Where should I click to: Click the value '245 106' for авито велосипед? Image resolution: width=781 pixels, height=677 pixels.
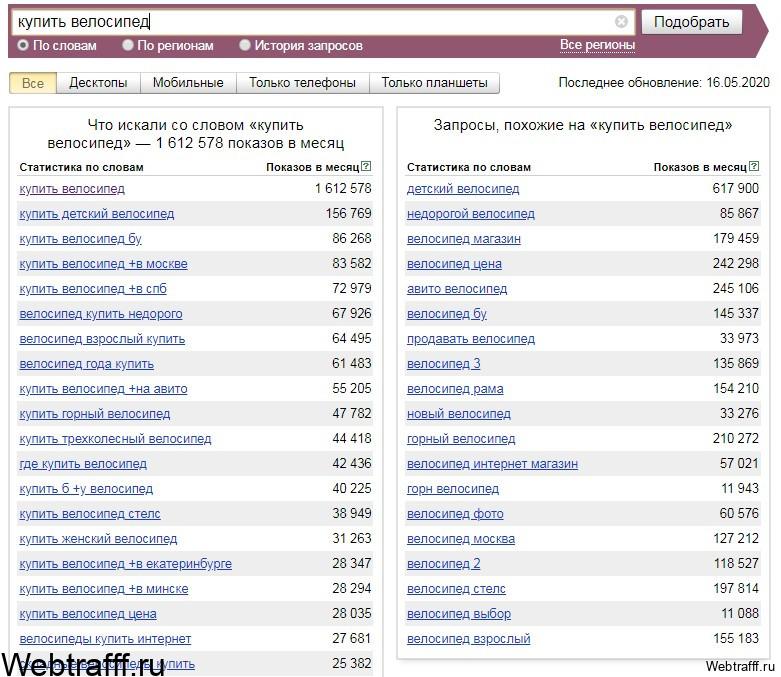pyautogui.click(x=736, y=288)
